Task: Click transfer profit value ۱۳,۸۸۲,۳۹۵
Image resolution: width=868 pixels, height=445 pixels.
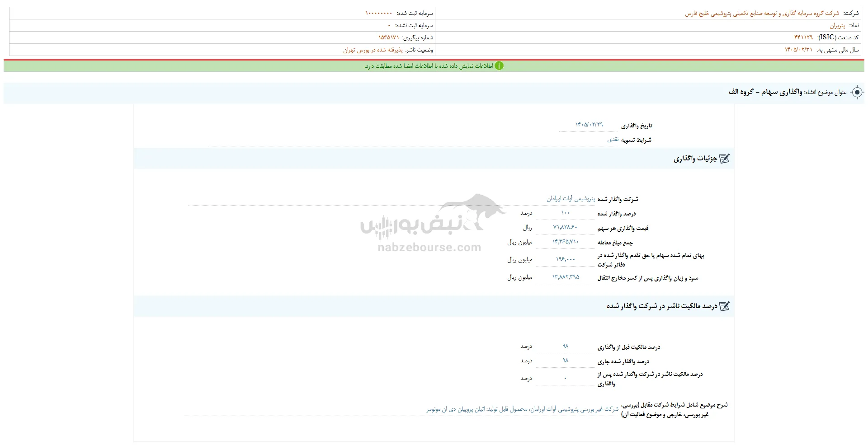Action: pos(565,277)
